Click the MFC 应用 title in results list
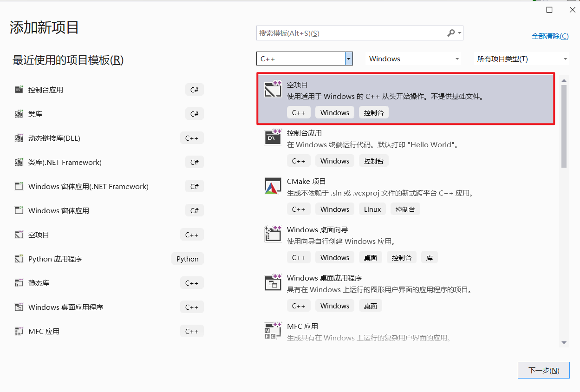 [x=302, y=326]
